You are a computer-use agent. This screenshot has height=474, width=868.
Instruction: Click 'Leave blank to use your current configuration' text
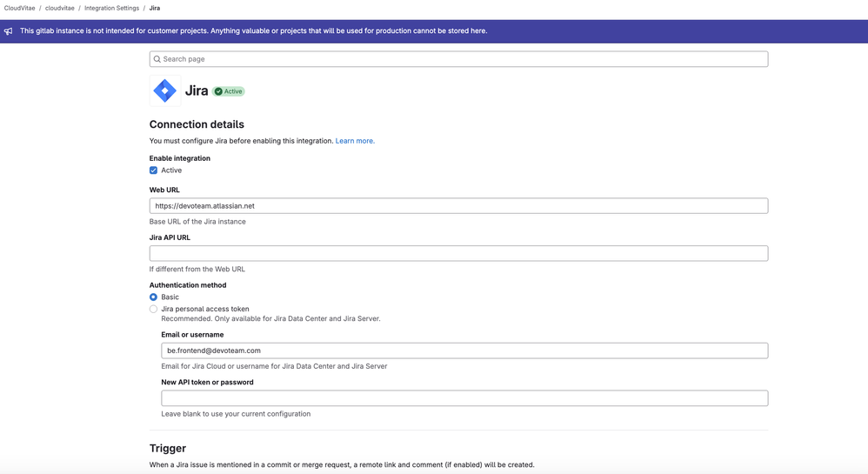(236, 414)
